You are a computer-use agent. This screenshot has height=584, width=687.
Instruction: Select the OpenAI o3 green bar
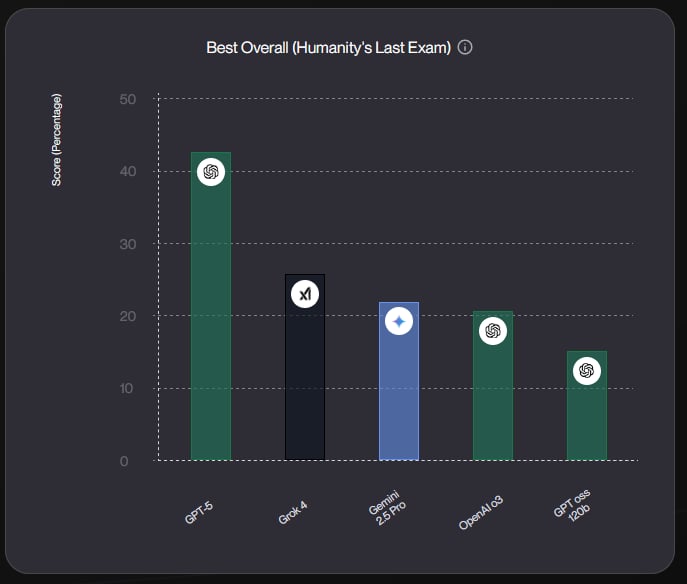(x=493, y=386)
